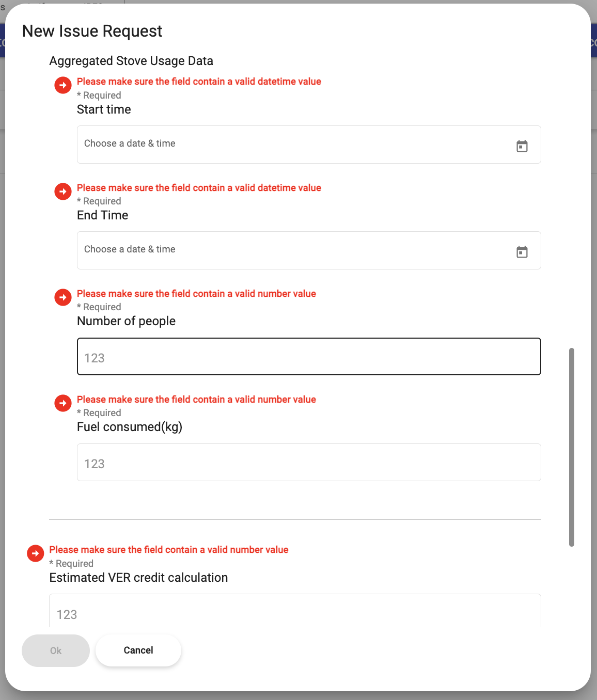Click into the Fuel consumed(kg) input

point(309,463)
